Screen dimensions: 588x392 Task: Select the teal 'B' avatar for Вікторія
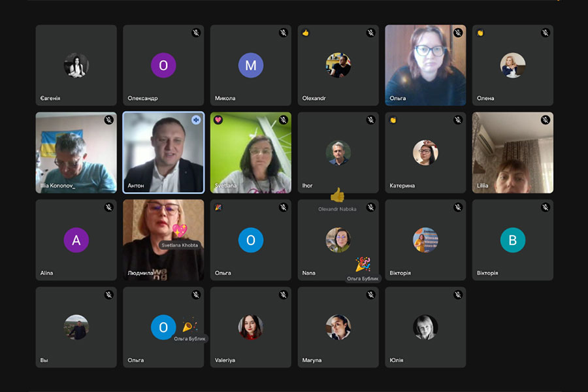513,240
